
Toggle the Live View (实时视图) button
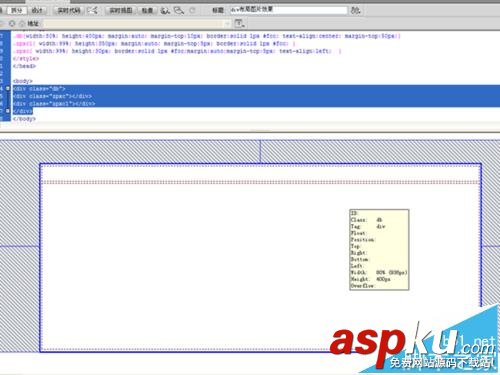121,10
